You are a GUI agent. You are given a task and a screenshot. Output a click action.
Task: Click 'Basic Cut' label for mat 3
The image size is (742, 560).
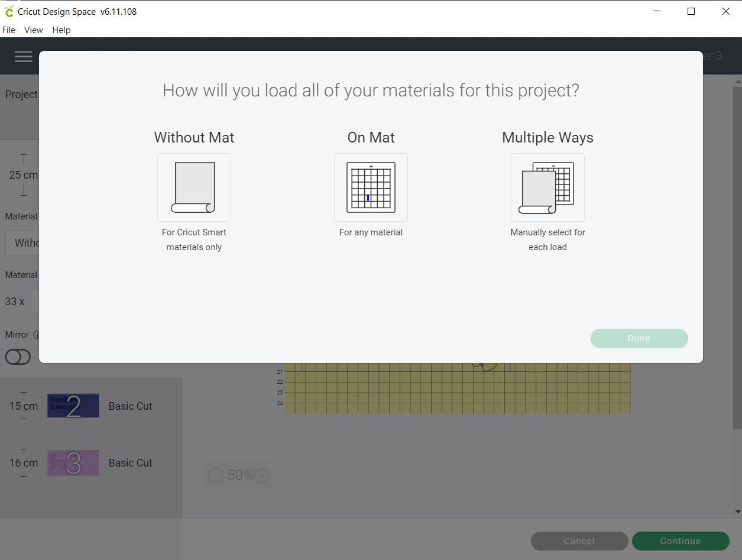pyautogui.click(x=131, y=463)
